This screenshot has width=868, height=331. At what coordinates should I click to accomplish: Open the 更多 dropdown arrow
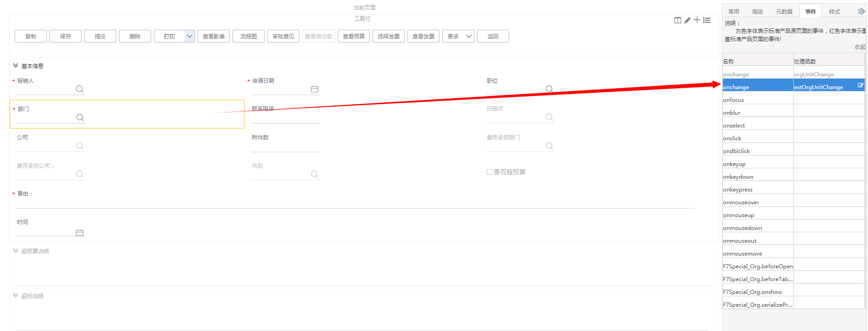(469, 36)
